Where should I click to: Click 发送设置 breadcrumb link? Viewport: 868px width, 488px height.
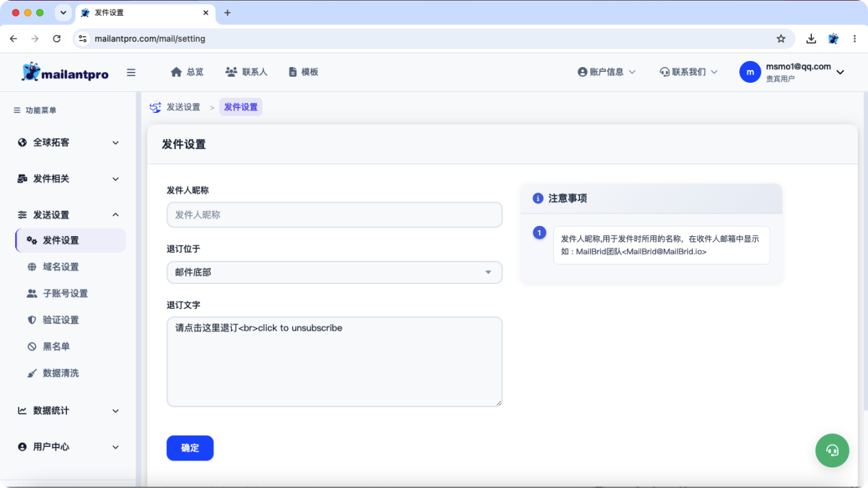point(183,107)
